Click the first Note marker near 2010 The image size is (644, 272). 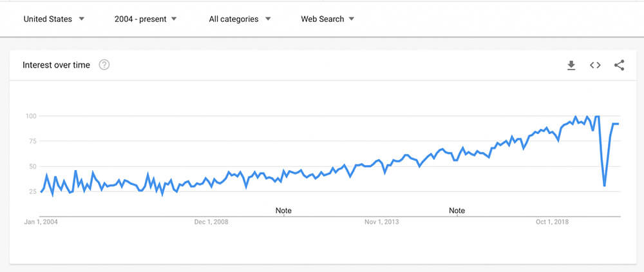pos(283,210)
